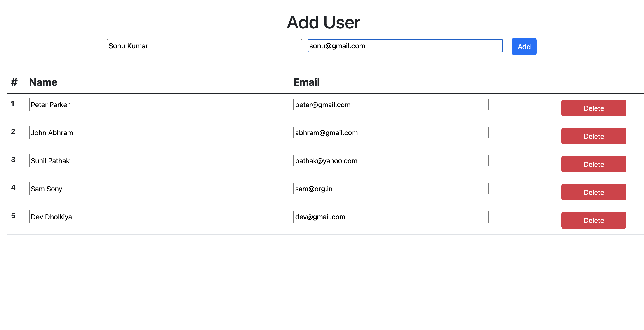Viewport: 644px width, 330px height.
Task: Click the Name column header
Action: pyautogui.click(x=43, y=82)
